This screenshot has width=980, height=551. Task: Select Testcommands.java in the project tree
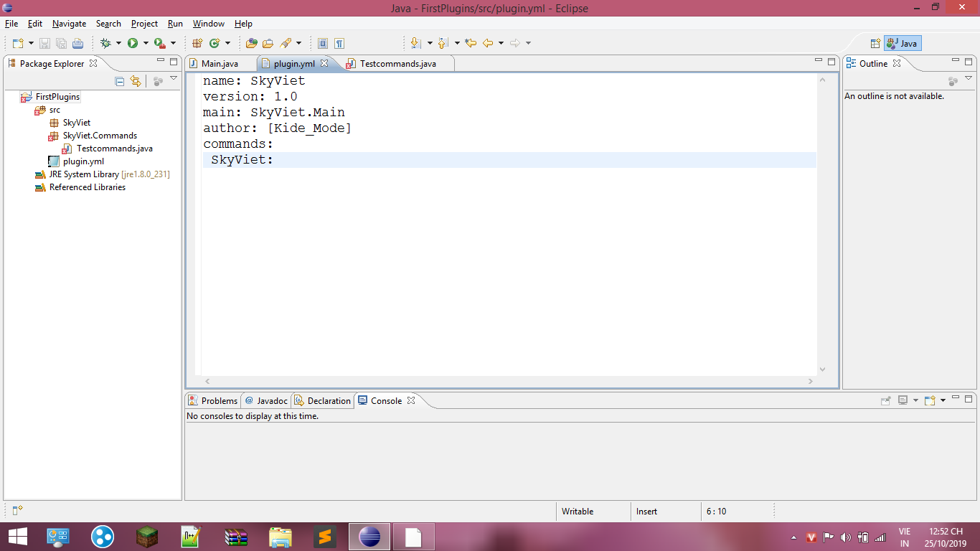coord(114,149)
